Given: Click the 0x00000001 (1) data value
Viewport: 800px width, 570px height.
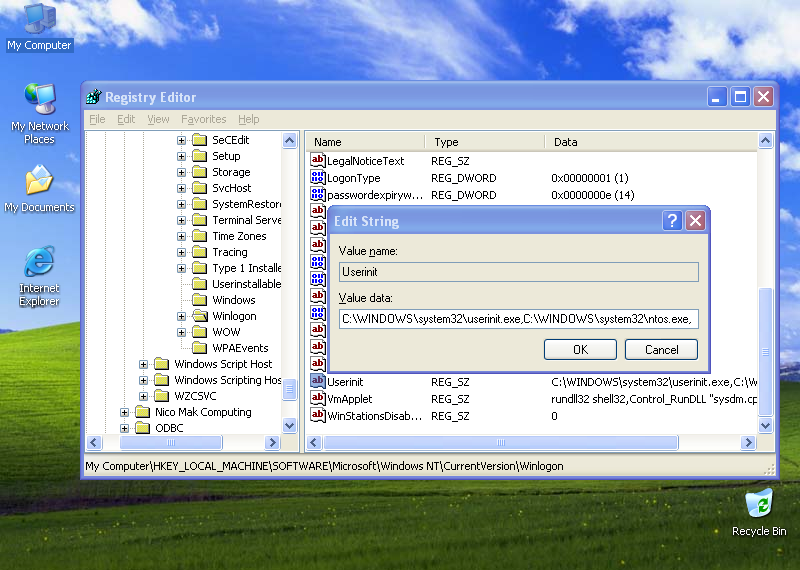Looking at the screenshot, I should (x=589, y=178).
